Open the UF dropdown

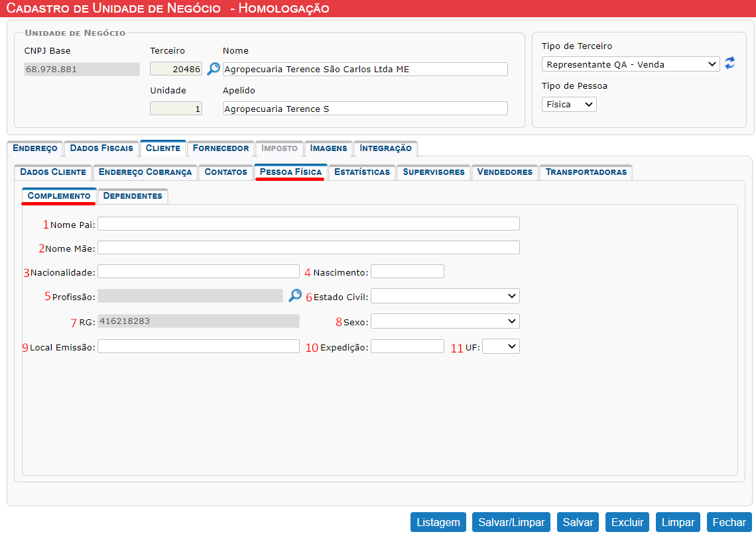[501, 347]
